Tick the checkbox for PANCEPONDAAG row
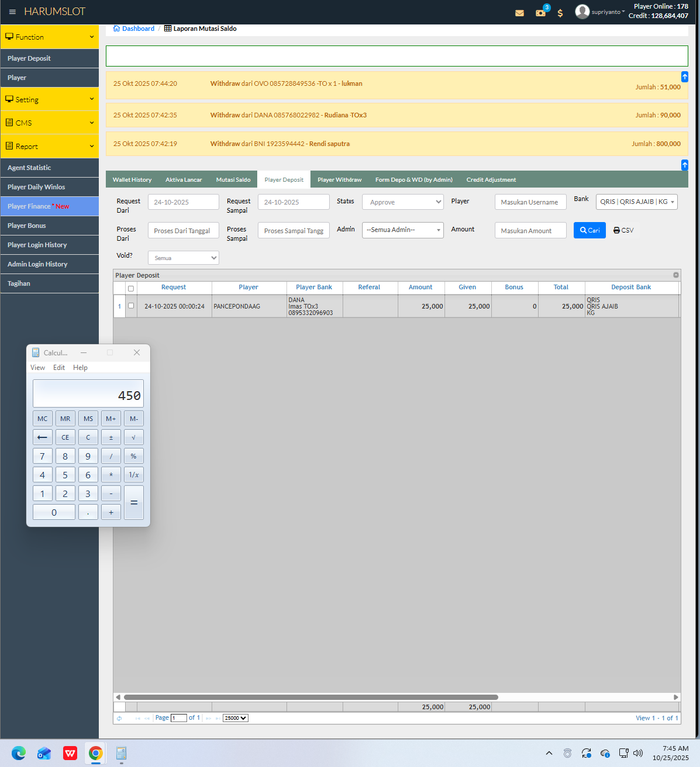 point(131,306)
